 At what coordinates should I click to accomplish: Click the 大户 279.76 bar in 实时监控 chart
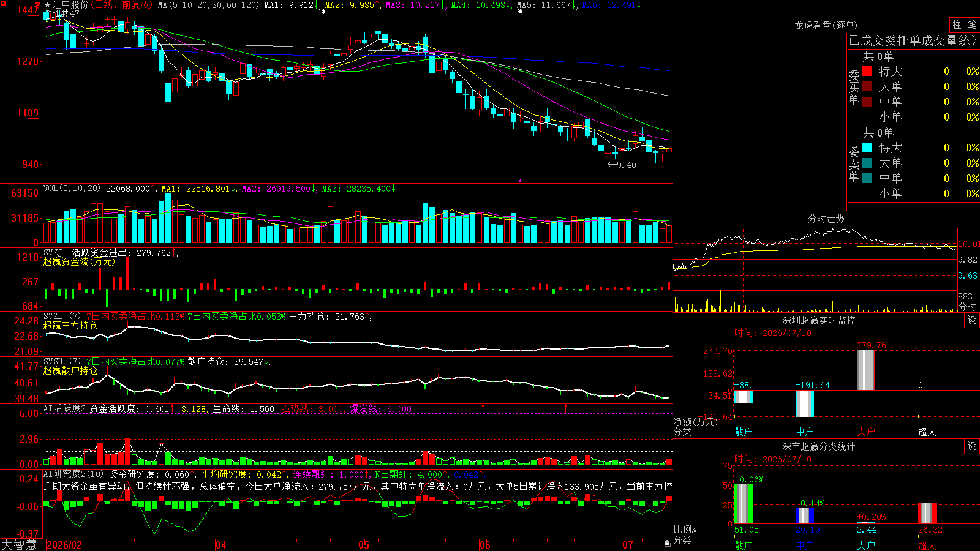(x=866, y=370)
